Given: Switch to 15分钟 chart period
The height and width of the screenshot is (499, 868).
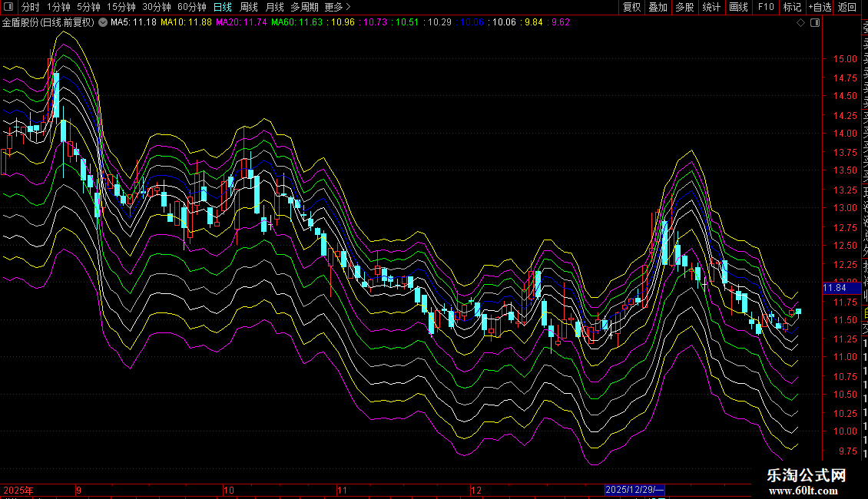Looking at the screenshot, I should tap(121, 7).
